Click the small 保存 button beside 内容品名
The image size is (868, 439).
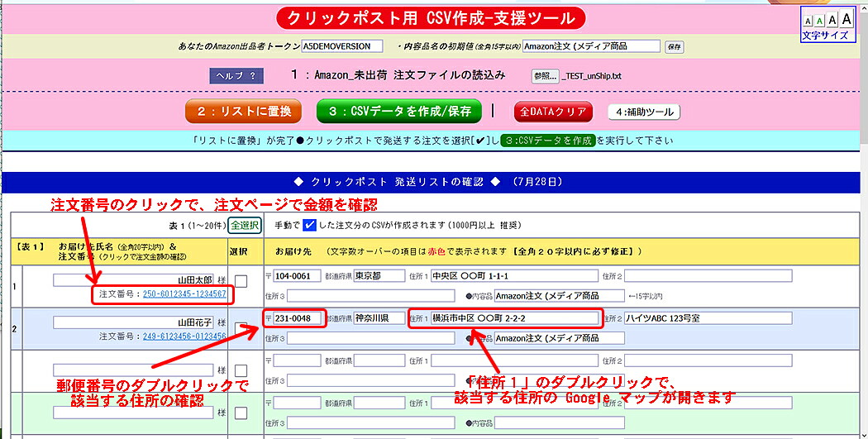675,47
